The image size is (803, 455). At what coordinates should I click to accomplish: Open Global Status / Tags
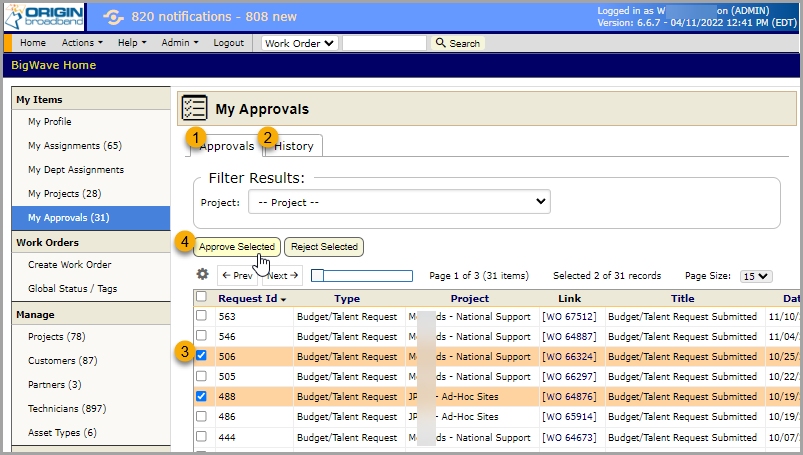click(x=73, y=288)
